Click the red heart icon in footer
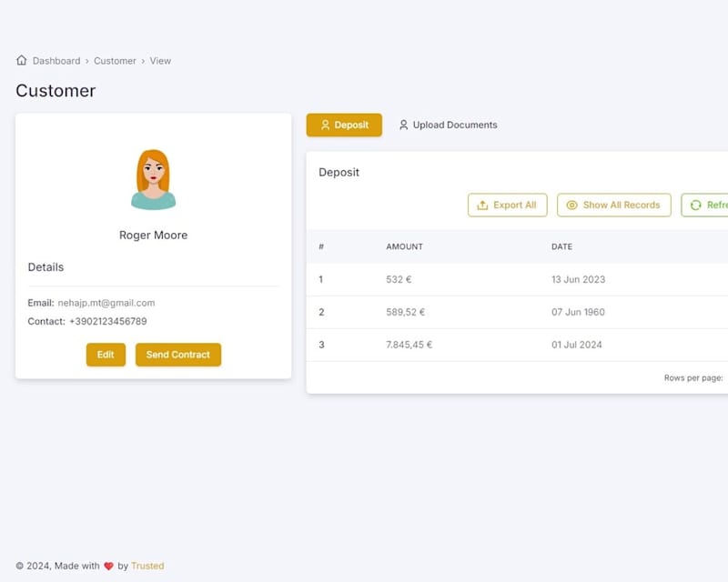This screenshot has width=728, height=582. click(108, 567)
